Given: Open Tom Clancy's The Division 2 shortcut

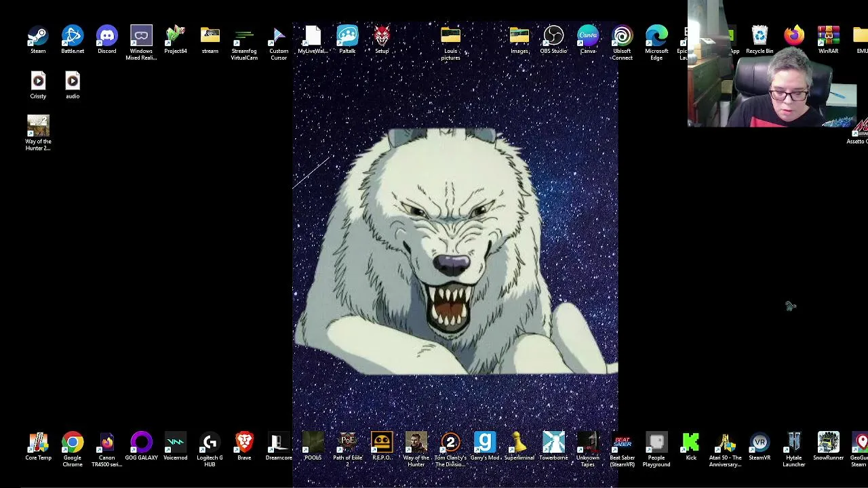Looking at the screenshot, I should point(450,443).
